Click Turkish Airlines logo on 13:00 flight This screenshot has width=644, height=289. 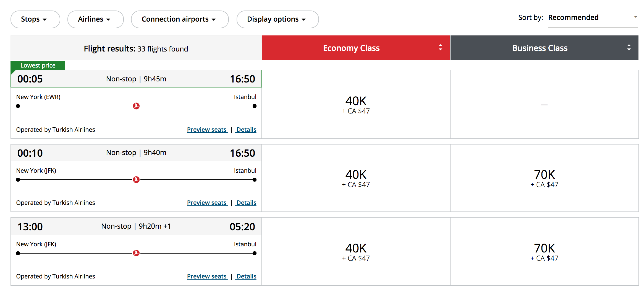136,253
